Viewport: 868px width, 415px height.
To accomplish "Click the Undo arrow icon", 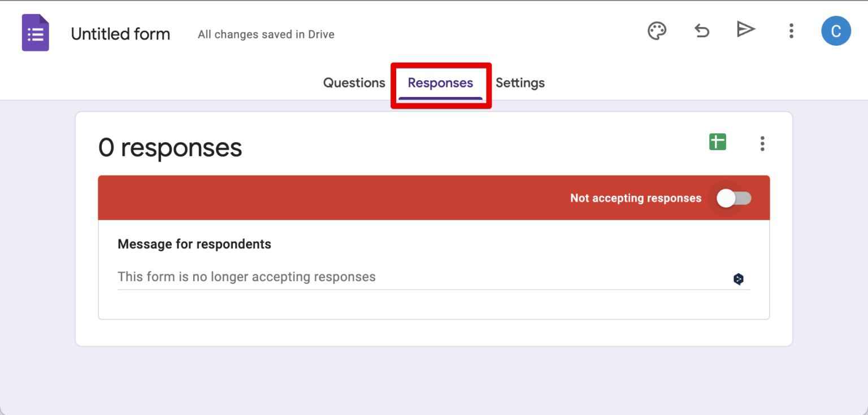I will tap(701, 31).
